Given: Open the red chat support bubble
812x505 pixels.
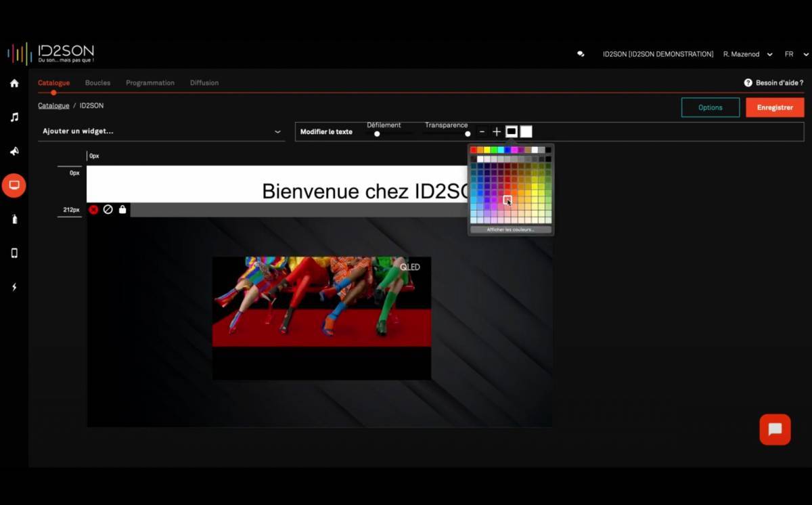Looking at the screenshot, I should click(775, 429).
